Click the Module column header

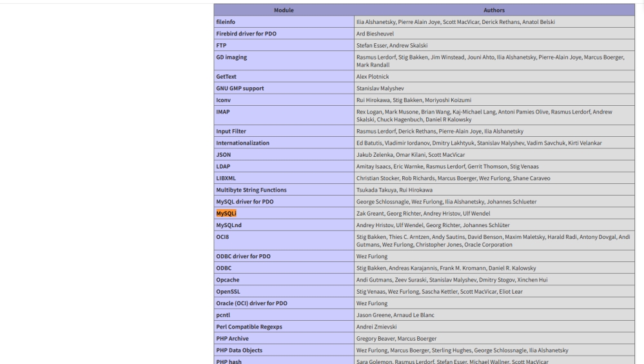point(284,10)
